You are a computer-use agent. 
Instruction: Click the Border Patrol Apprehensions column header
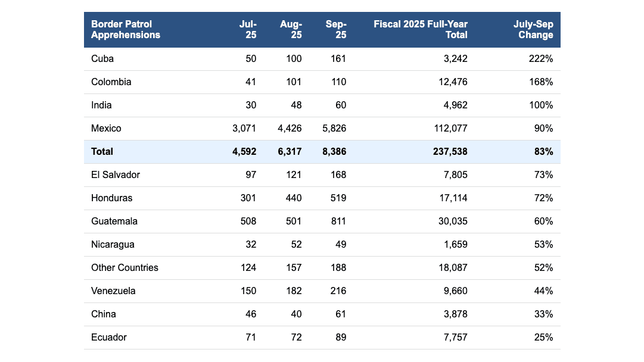(126, 30)
